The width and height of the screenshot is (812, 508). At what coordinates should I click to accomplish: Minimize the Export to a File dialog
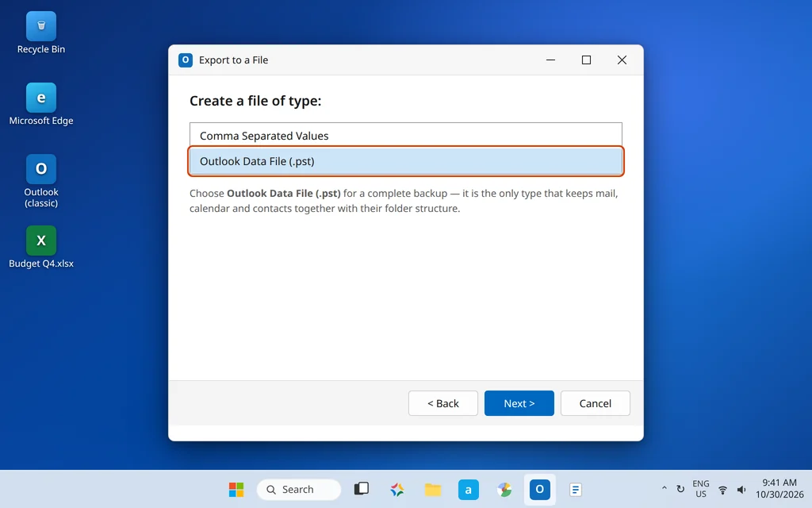point(550,60)
